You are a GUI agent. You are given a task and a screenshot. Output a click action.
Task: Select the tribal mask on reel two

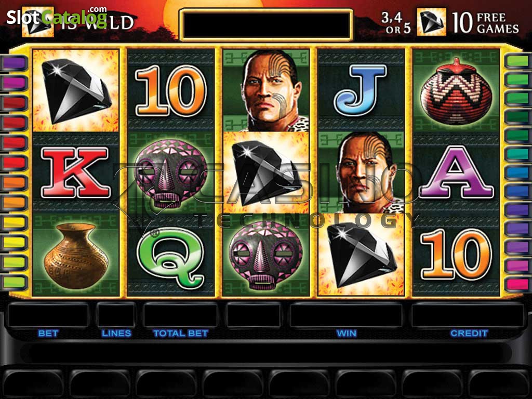click(170, 174)
